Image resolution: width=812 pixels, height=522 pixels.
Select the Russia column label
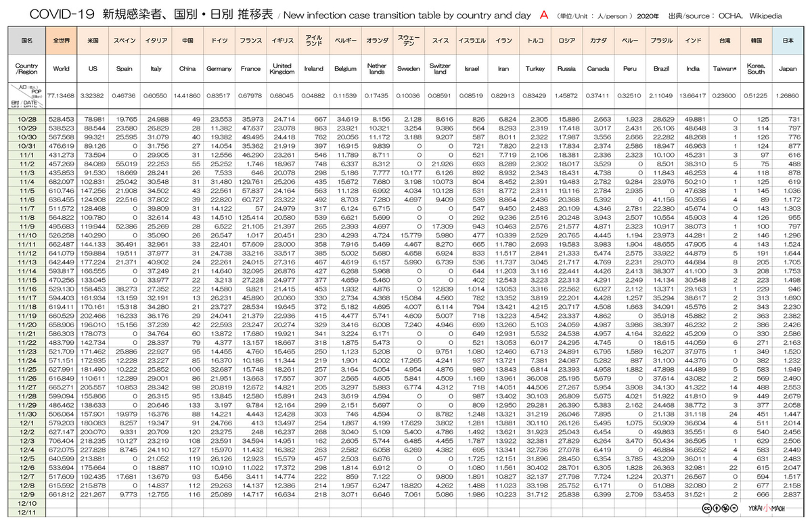(x=566, y=68)
